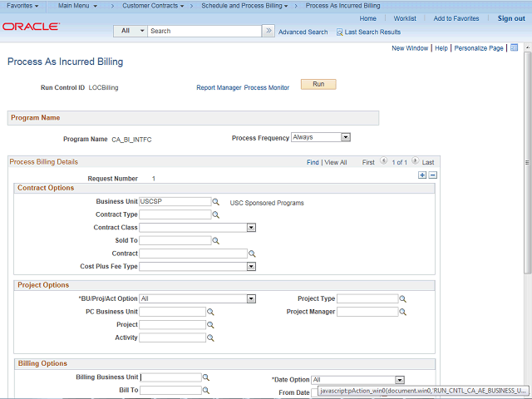Open the Customer Contracts breadcrumb menu
Image resolution: width=532 pixels, height=399 pixels.
(x=155, y=6)
